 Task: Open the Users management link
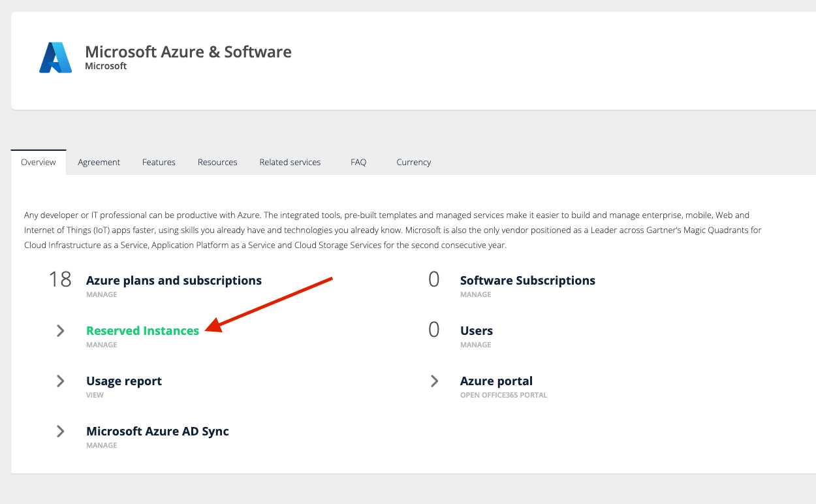[476, 331]
